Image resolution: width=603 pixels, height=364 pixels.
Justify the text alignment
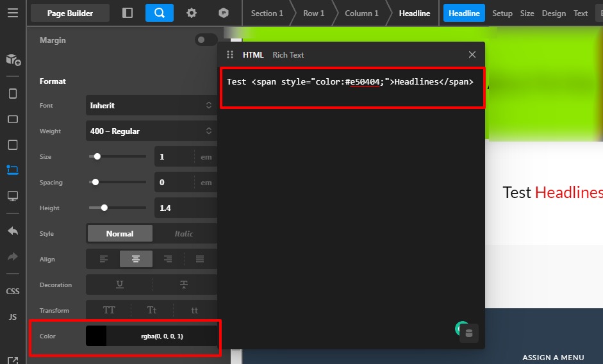pos(200,259)
